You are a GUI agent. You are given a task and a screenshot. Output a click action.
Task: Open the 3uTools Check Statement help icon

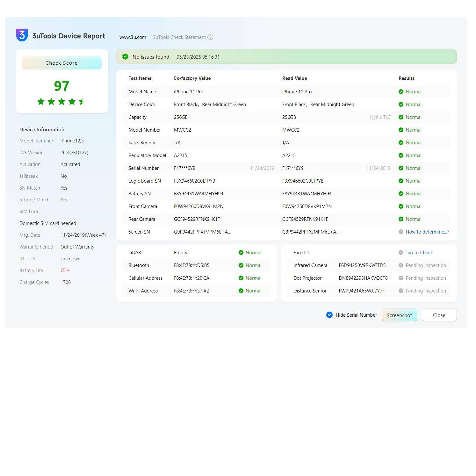click(x=210, y=37)
